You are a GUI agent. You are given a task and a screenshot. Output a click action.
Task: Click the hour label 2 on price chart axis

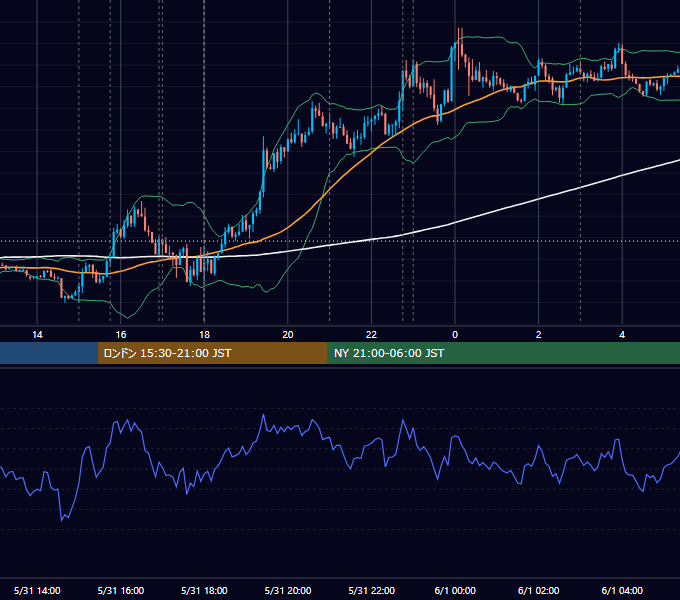pyautogui.click(x=539, y=335)
